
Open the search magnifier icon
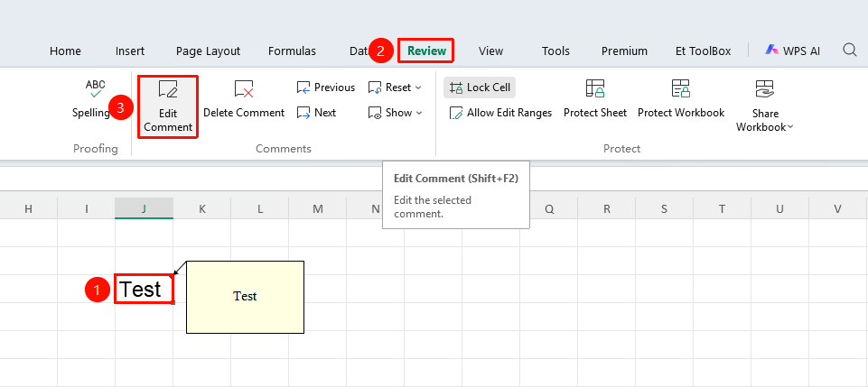850,51
